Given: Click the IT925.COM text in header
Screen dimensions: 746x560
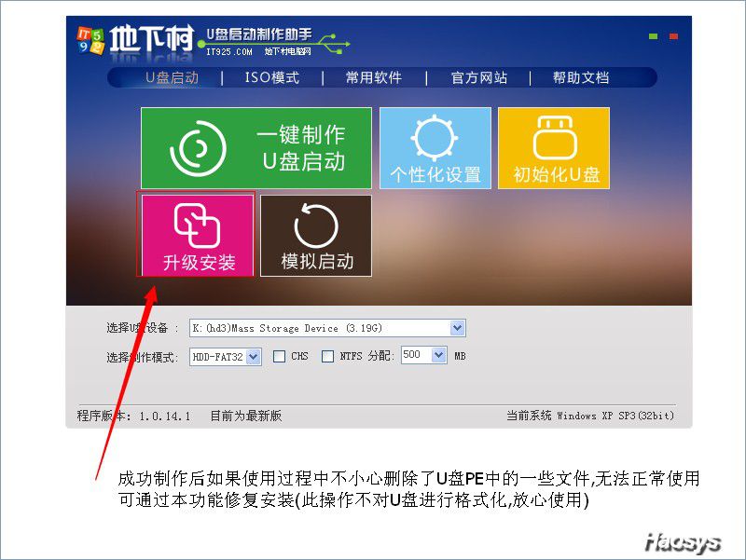Looking at the screenshot, I should click(x=229, y=52).
